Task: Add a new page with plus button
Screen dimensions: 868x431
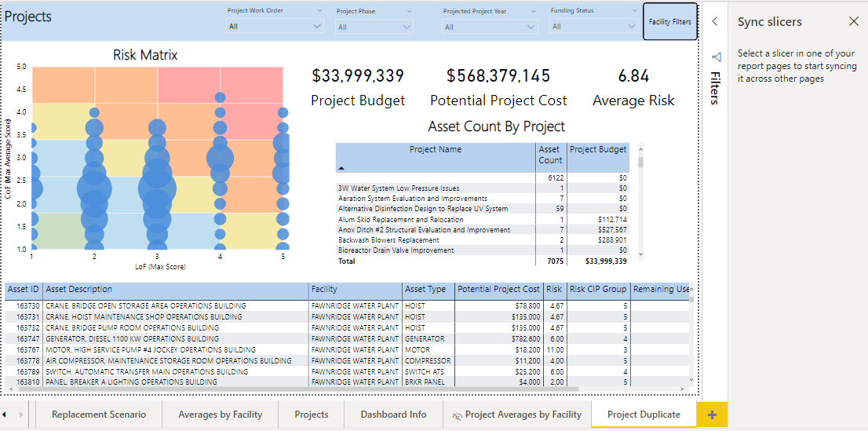Action: (x=712, y=415)
